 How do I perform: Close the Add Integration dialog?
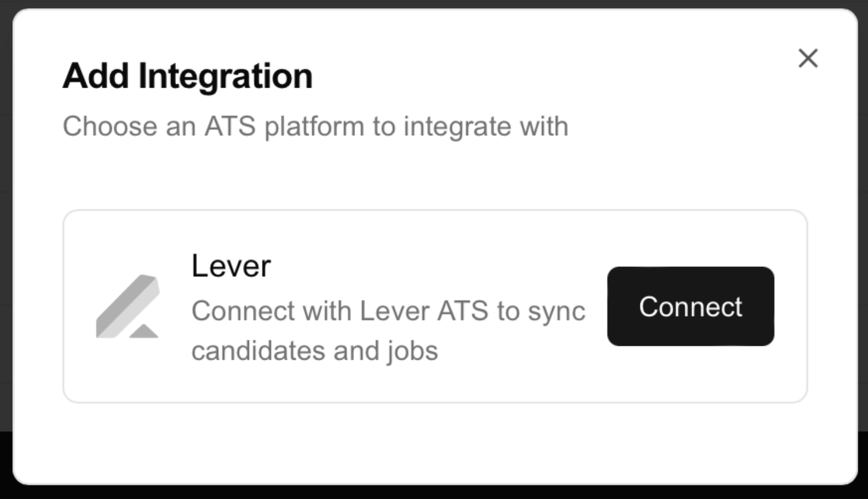pyautogui.click(x=808, y=58)
